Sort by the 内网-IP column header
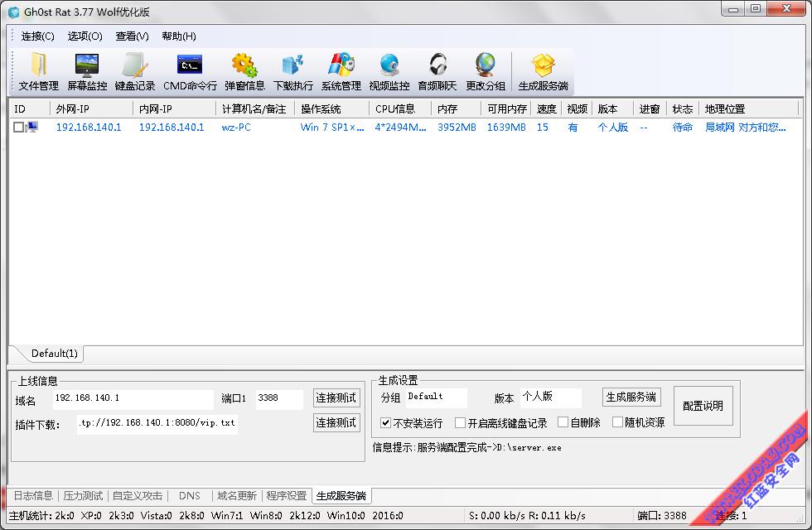Image resolution: width=812 pixels, height=530 pixels. click(x=175, y=108)
